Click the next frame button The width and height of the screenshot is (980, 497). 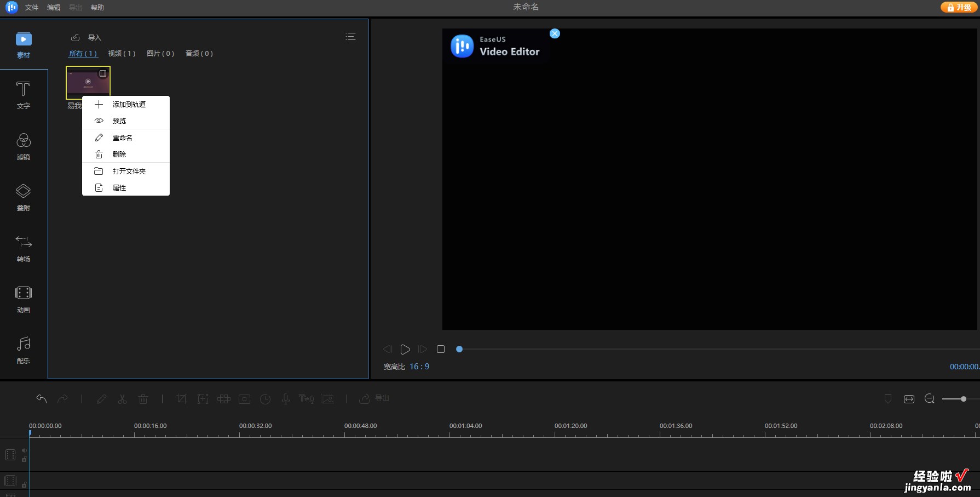pos(423,349)
